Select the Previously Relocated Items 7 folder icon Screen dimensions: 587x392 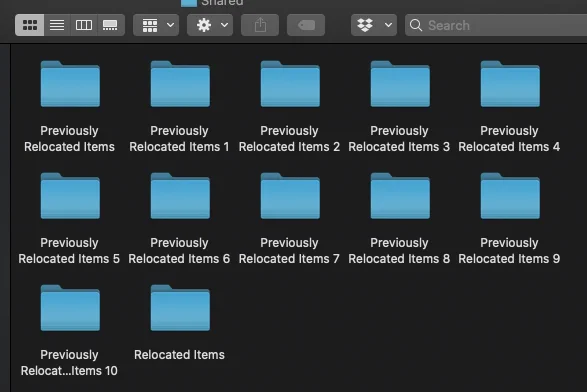(290, 196)
